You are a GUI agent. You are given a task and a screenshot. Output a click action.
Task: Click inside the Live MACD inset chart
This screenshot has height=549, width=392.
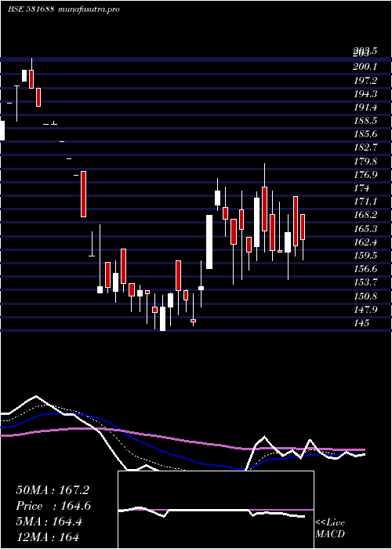click(x=216, y=510)
